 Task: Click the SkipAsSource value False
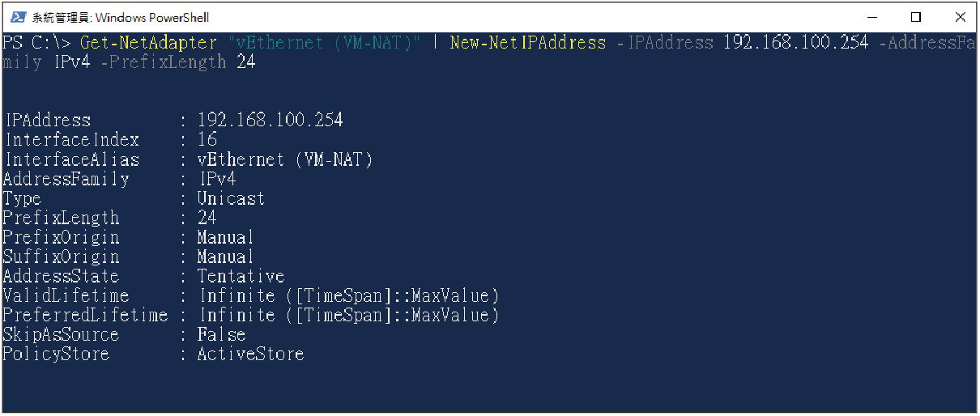click(221, 334)
